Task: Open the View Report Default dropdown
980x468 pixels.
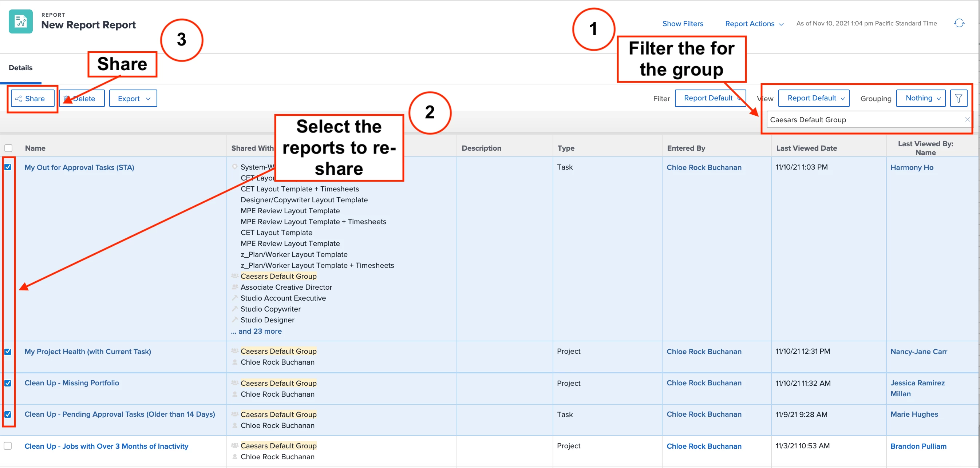Action: click(x=814, y=99)
